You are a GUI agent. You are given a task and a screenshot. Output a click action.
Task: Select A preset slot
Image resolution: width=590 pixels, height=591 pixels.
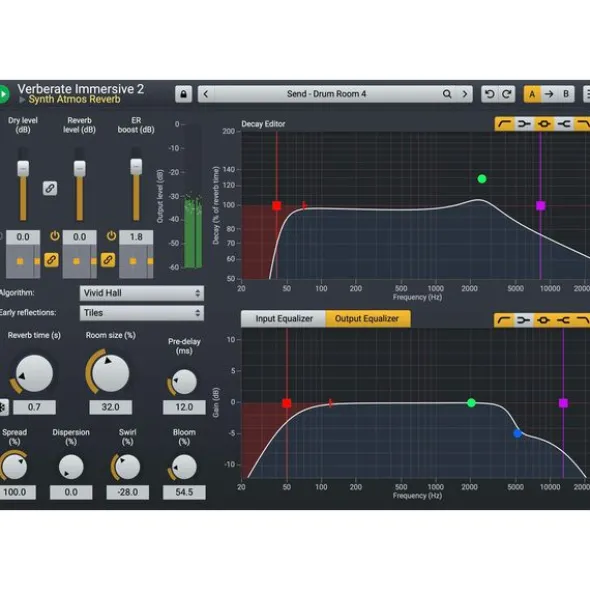pyautogui.click(x=532, y=94)
